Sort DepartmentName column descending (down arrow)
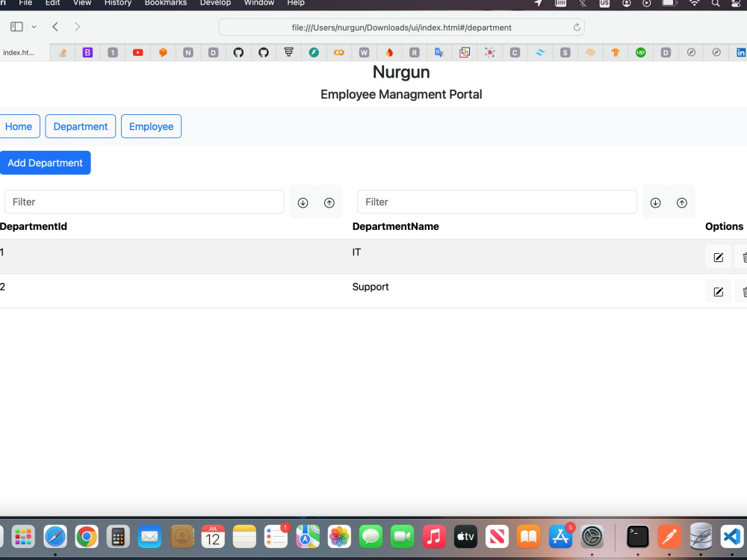 656,202
